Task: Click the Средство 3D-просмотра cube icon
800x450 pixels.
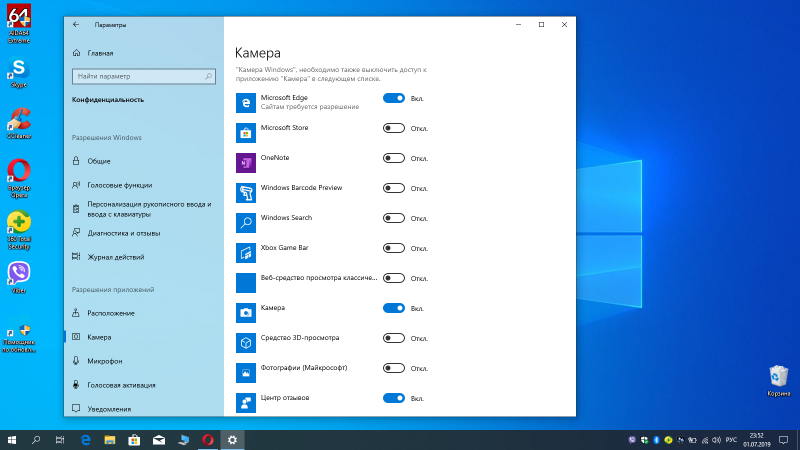Action: pyautogui.click(x=246, y=342)
